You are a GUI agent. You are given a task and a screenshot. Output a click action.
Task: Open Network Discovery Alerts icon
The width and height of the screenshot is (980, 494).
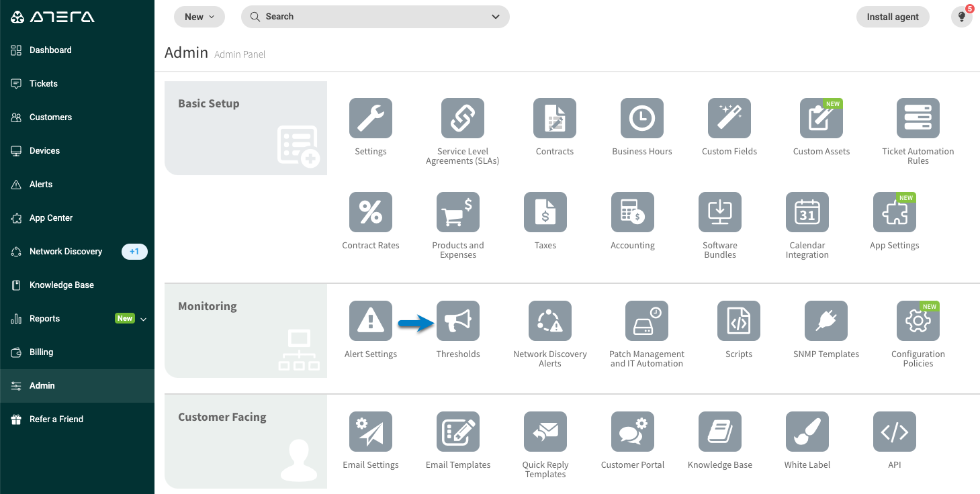coord(550,321)
